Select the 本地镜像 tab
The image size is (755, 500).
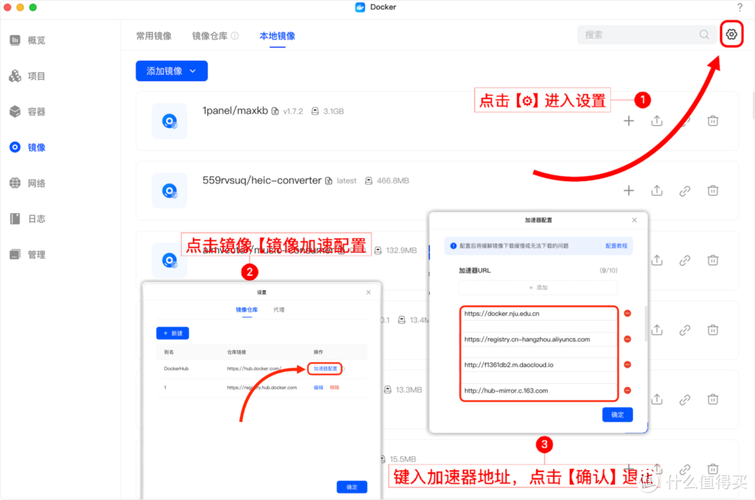(277, 36)
